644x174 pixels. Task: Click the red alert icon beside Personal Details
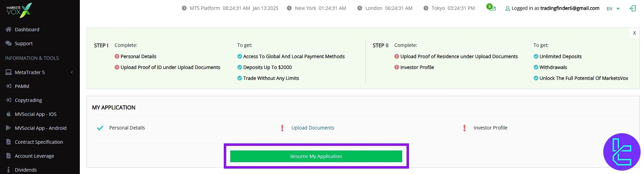pyautogui.click(x=117, y=56)
